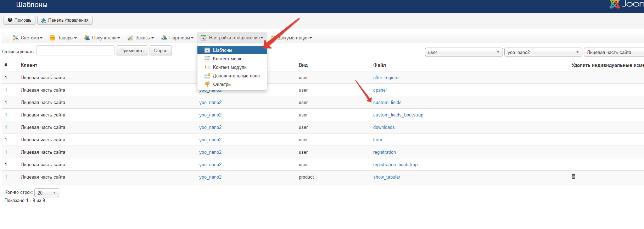This screenshot has width=644, height=229.
Task: Click the Применить filter button
Action: pos(132,50)
